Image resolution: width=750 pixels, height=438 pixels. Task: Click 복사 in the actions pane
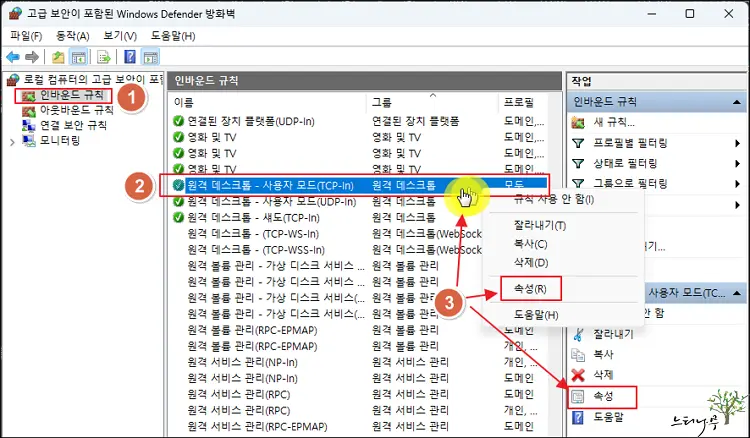pyautogui.click(x=604, y=354)
